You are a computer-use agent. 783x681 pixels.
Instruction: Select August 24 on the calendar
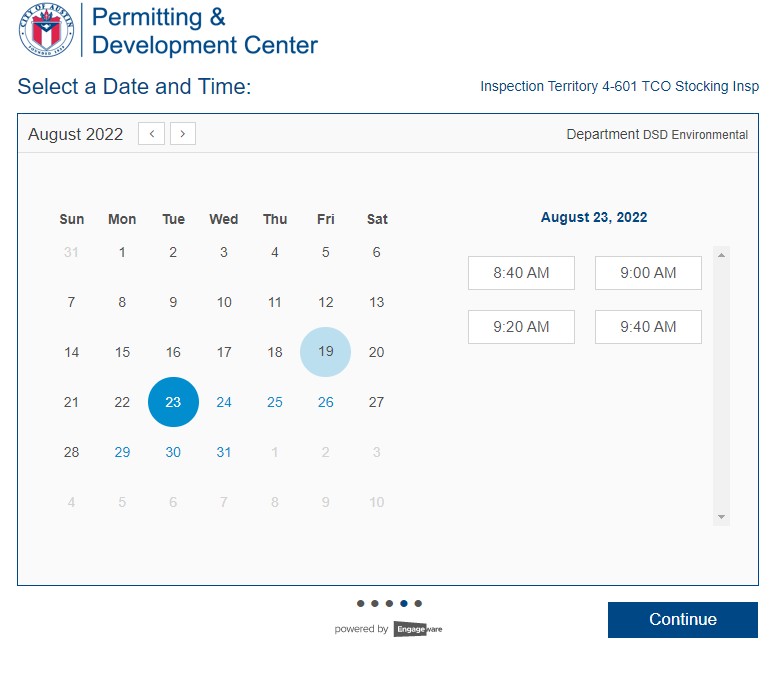(224, 402)
